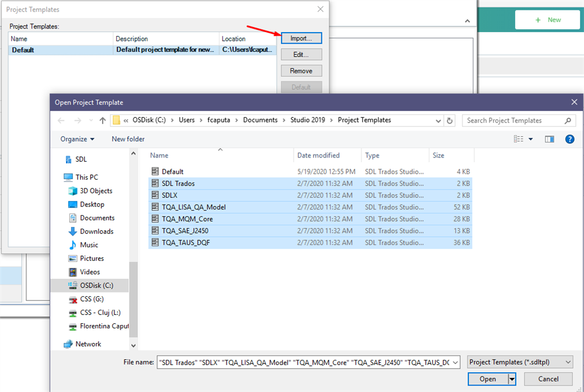Open Pictures in the navigation pane

point(86,258)
